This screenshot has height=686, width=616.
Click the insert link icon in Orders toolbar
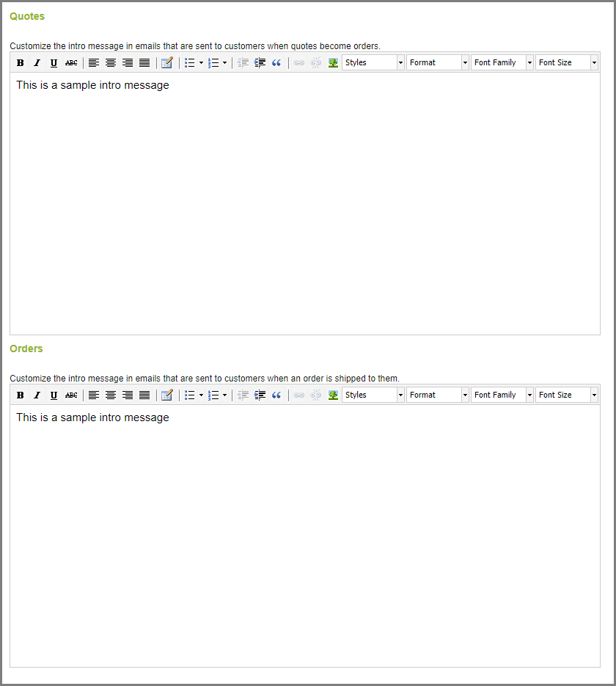click(x=299, y=395)
